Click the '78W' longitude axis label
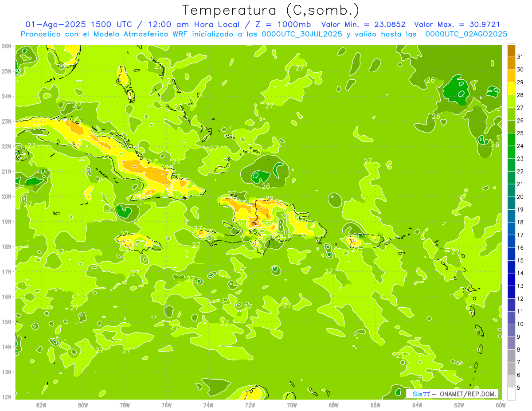Image resolution: width=532 pixels, height=411 pixels. pyautogui.click(x=125, y=405)
